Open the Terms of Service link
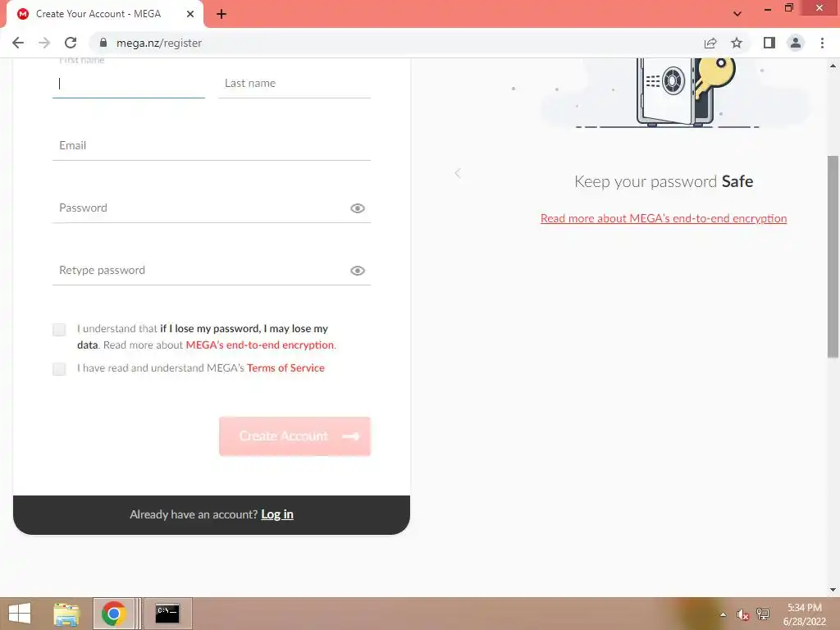The height and width of the screenshot is (630, 840). coord(285,368)
